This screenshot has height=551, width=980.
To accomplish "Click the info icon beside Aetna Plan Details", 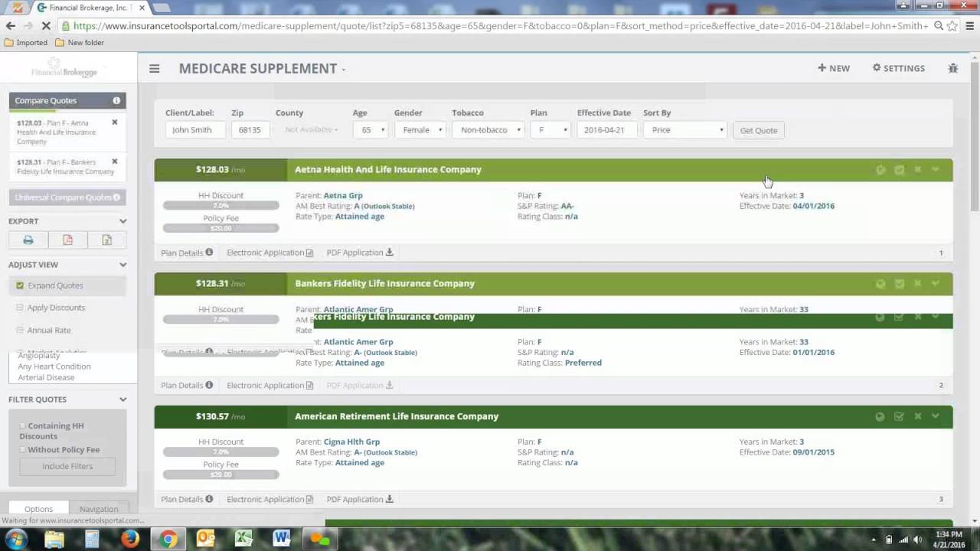I will pyautogui.click(x=209, y=252).
